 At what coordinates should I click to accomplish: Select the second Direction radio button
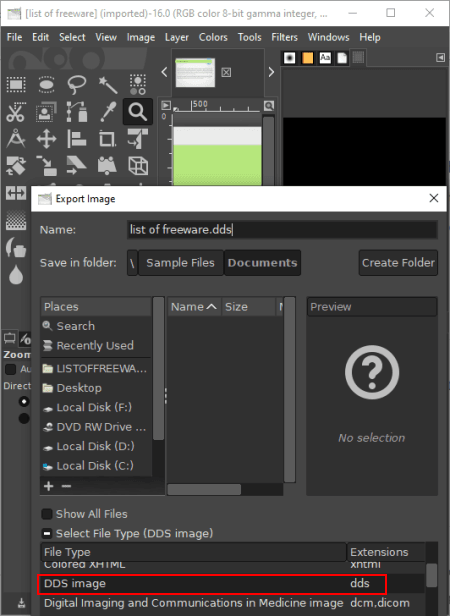(24, 418)
